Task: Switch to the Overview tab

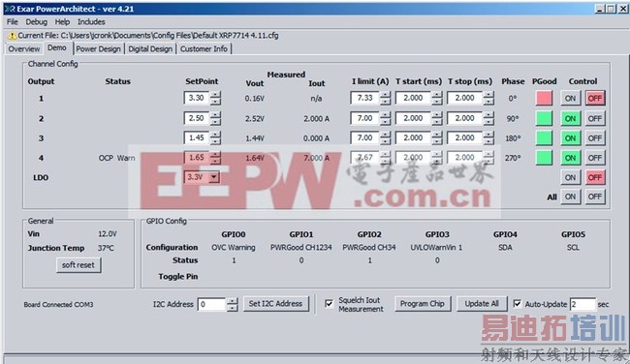Action: [24, 49]
